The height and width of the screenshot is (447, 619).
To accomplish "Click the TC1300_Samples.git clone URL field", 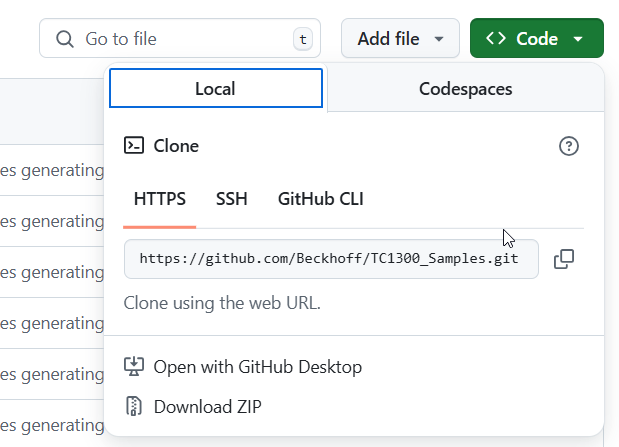I will click(x=330, y=259).
